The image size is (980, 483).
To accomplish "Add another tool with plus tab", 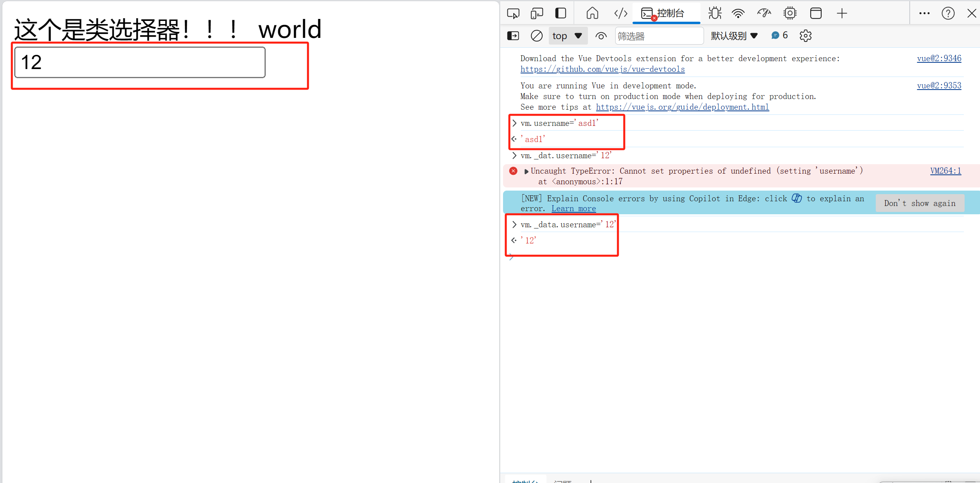I will [x=842, y=13].
